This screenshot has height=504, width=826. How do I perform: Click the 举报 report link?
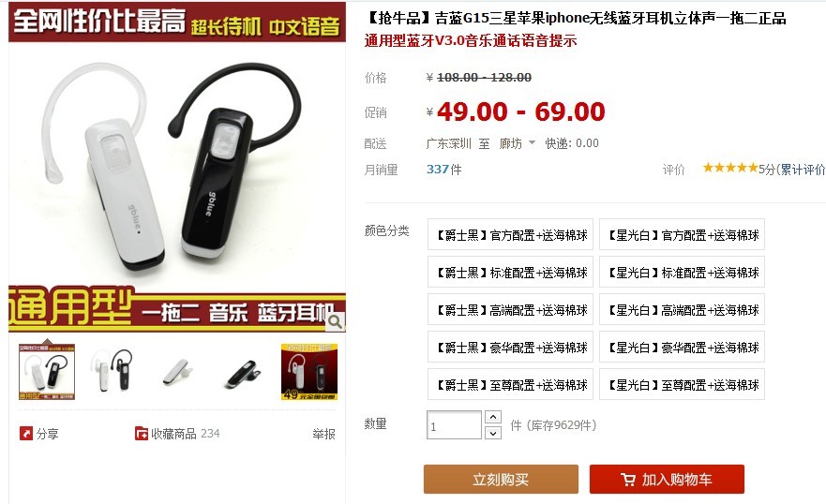323,434
